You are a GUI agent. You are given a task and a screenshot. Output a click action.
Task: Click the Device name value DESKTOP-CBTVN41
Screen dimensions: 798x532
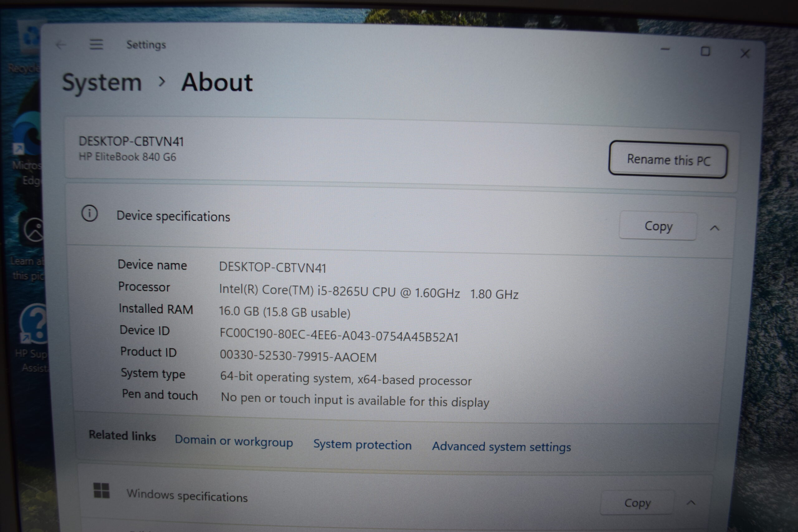tap(272, 267)
